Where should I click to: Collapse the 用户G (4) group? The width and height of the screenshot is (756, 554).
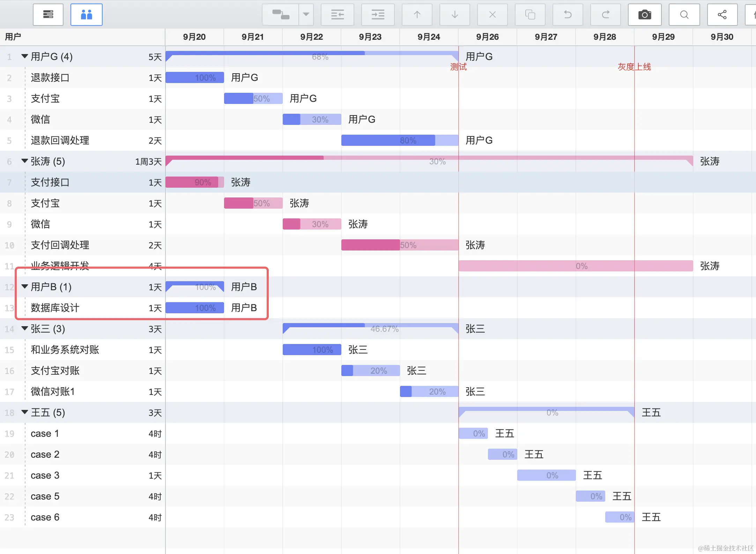[24, 56]
